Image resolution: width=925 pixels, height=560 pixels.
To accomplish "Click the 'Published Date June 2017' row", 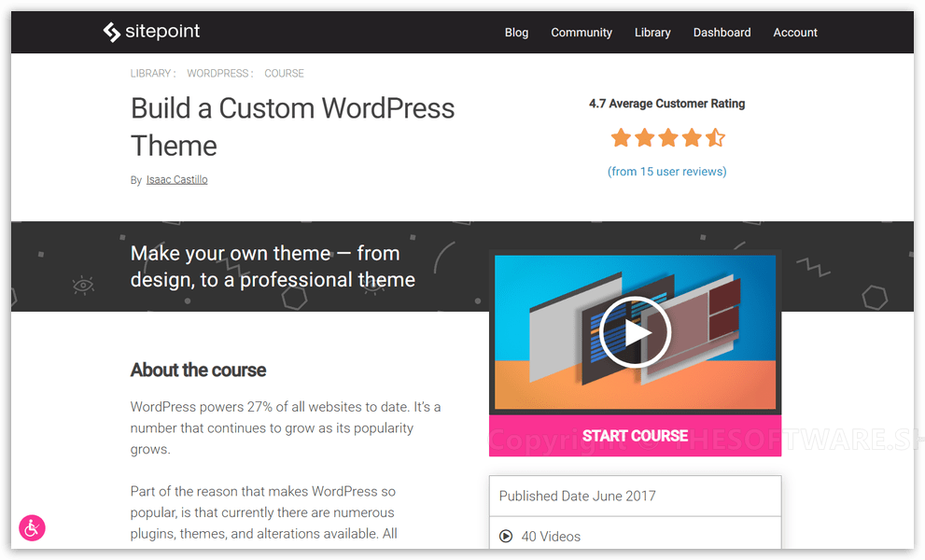I will click(x=635, y=496).
